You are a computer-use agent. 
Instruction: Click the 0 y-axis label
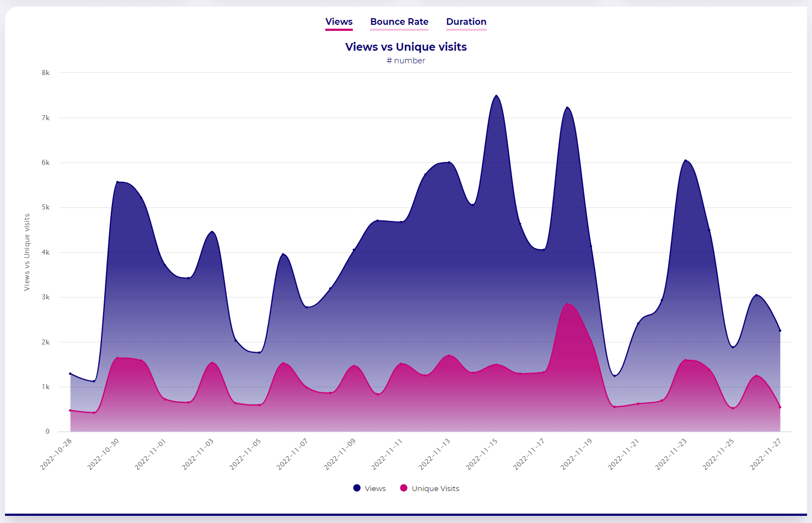47,432
